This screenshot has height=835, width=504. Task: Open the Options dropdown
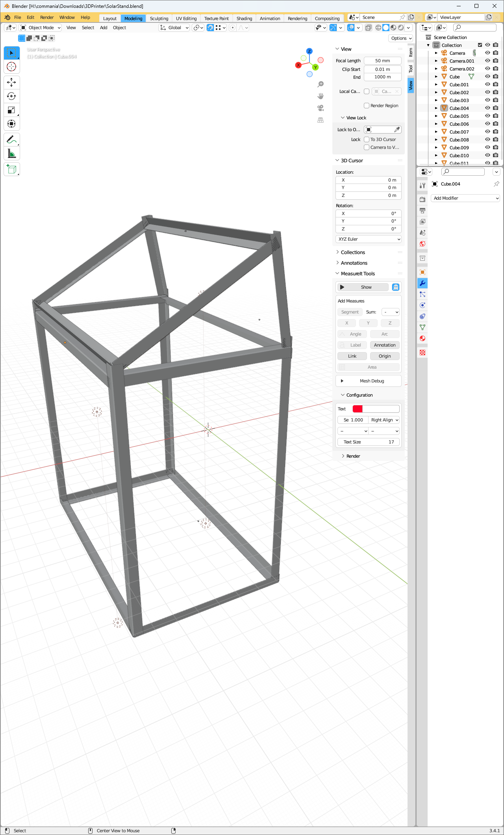(401, 38)
